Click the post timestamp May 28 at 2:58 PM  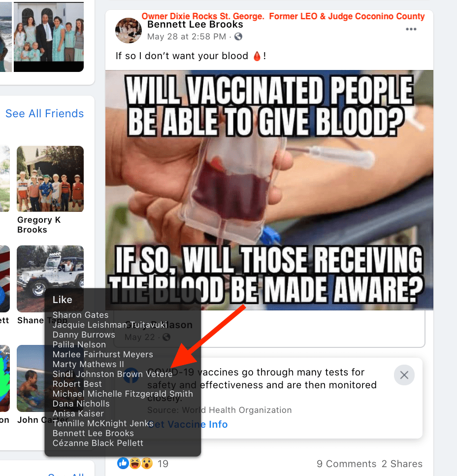point(187,37)
